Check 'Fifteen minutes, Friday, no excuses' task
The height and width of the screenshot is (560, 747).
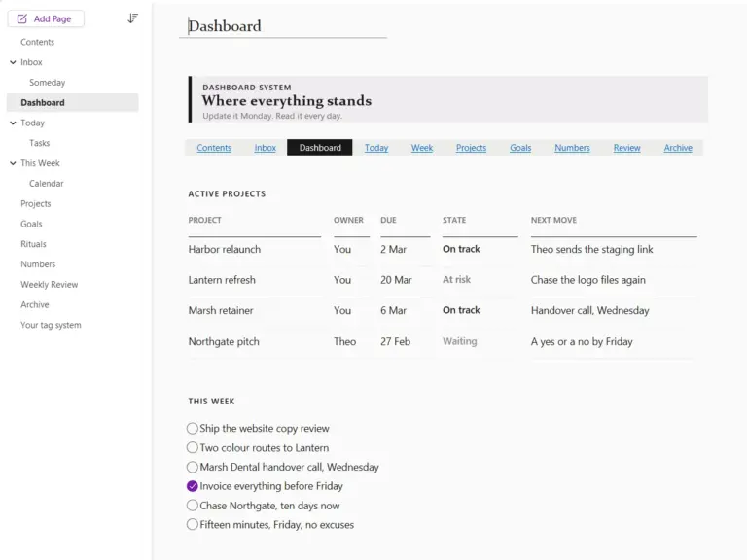click(x=193, y=525)
